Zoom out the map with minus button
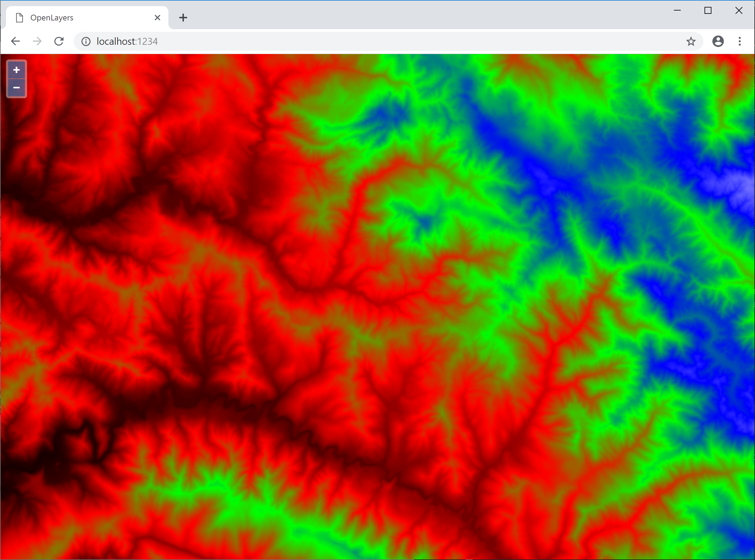 coord(16,88)
